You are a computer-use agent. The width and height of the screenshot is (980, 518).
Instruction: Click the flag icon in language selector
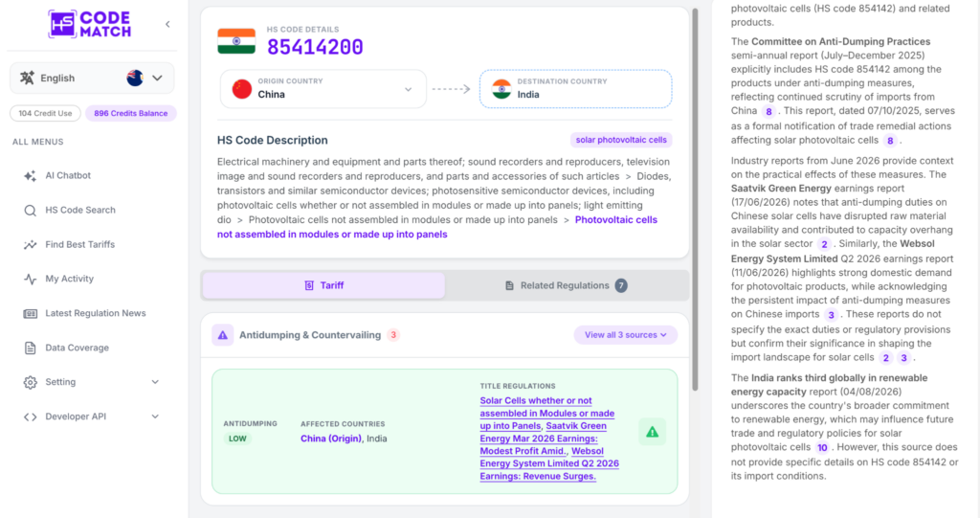pos(134,78)
